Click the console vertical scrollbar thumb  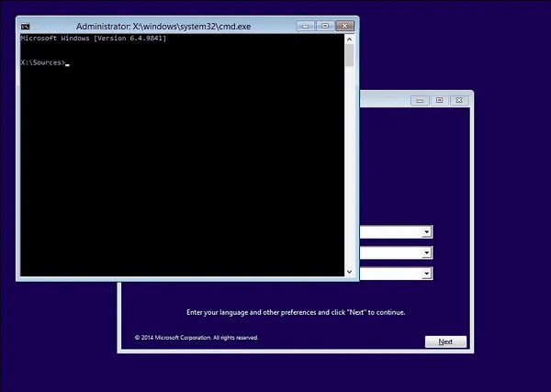tap(349, 55)
